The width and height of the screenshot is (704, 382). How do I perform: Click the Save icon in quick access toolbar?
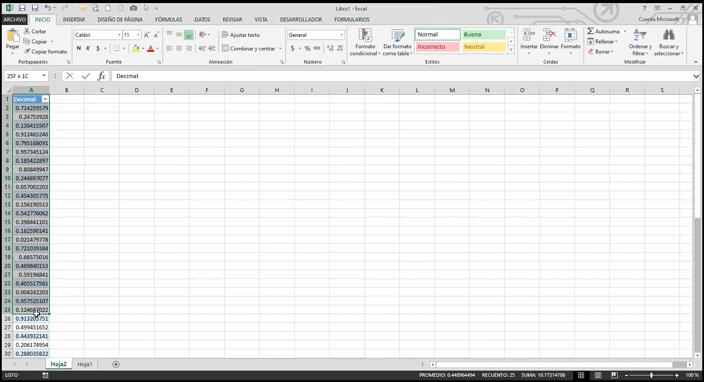point(22,8)
